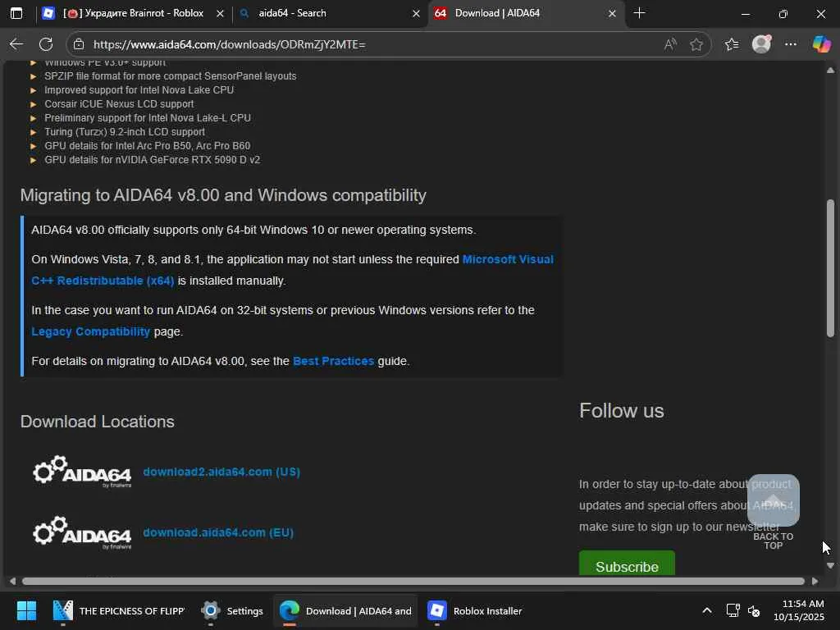
Task: View site information lock icon
Action: coord(79,44)
